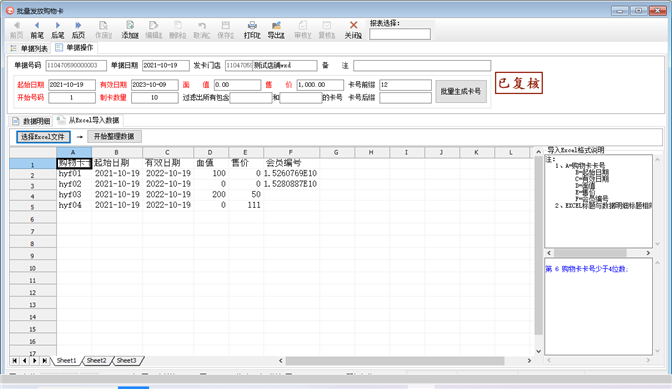Click the 作废 void toolbar icon

coord(103,30)
